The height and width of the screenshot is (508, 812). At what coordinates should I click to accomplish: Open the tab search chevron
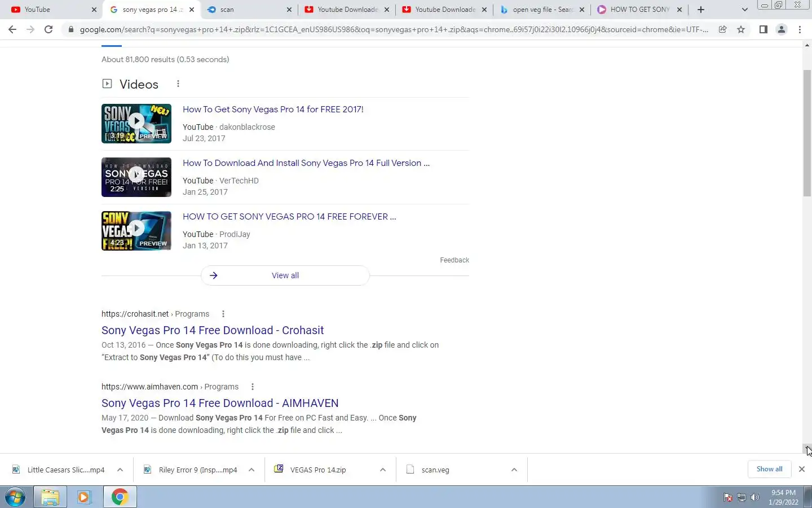coord(744,10)
